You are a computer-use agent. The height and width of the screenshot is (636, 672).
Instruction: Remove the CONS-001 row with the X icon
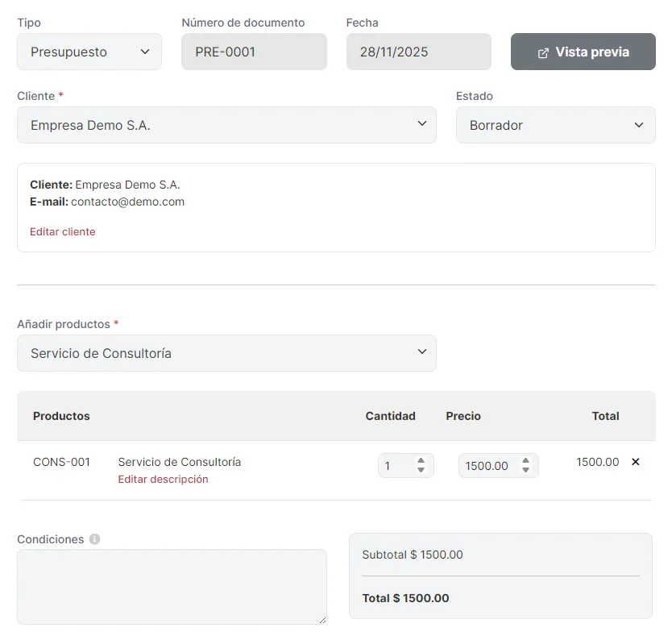635,462
